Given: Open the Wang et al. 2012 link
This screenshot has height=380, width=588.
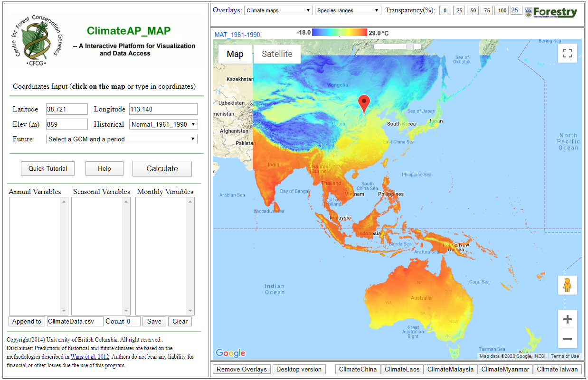Looking at the screenshot, I should click(89, 356).
